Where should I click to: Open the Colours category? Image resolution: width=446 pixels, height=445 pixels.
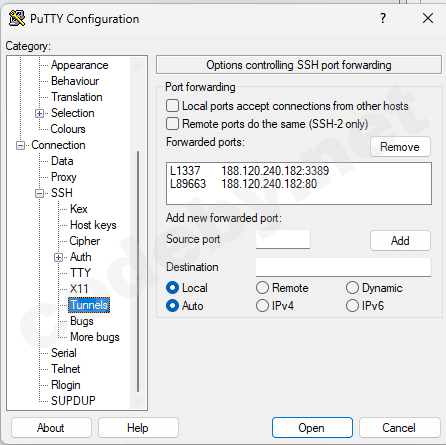coord(68,129)
